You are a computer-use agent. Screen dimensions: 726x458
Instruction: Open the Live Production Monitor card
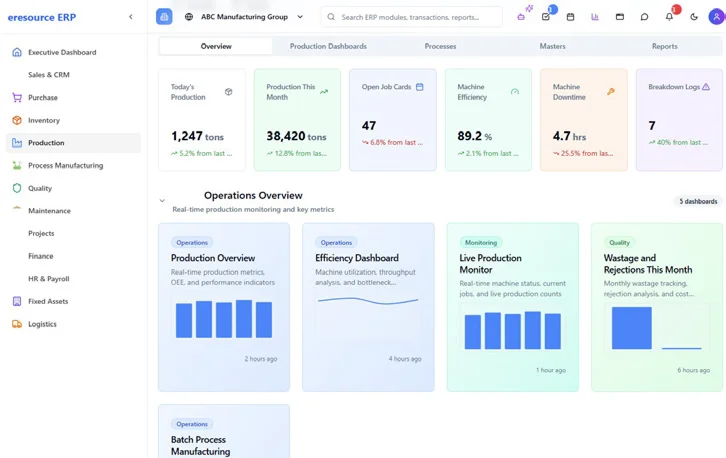tap(512, 306)
